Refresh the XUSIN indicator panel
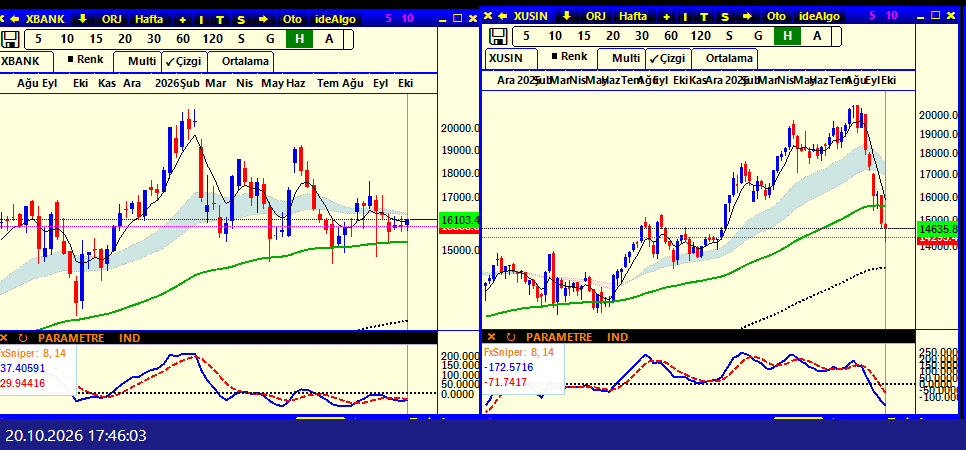 click(511, 337)
